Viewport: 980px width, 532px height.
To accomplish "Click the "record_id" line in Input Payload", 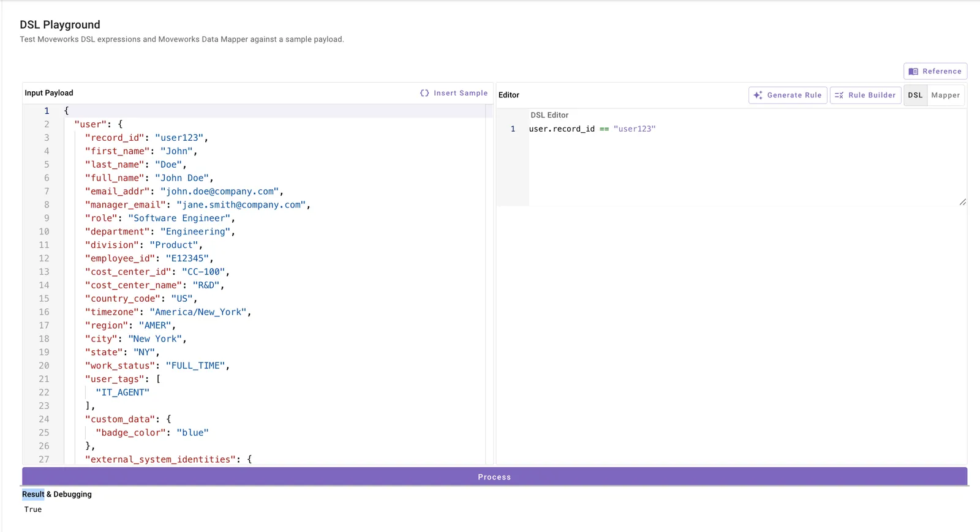I will coord(146,138).
